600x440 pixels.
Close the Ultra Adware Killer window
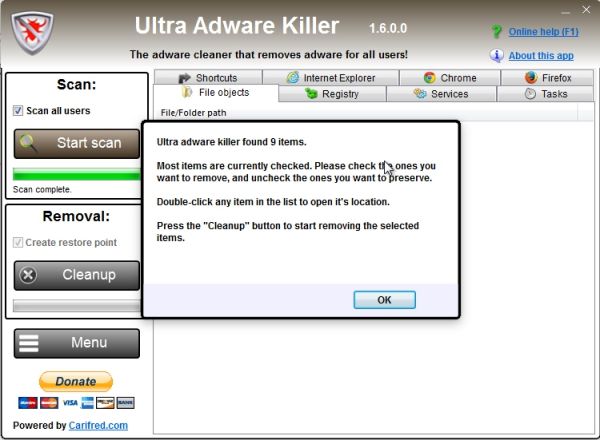click(586, 10)
